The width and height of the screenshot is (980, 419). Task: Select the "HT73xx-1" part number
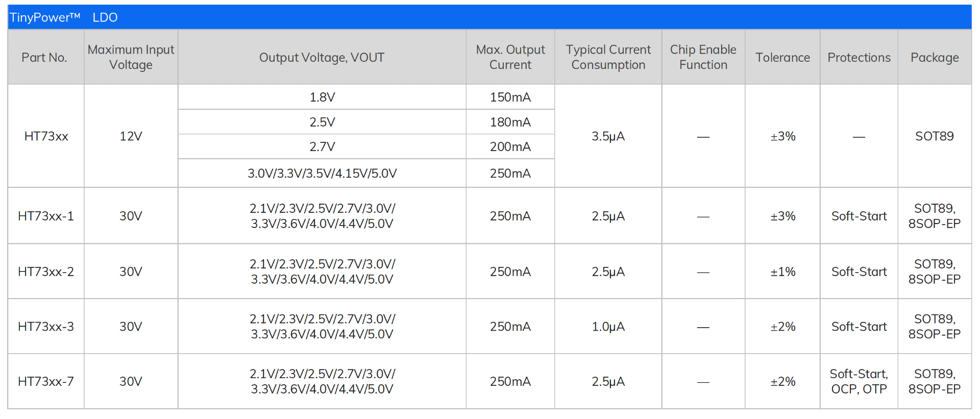46,216
